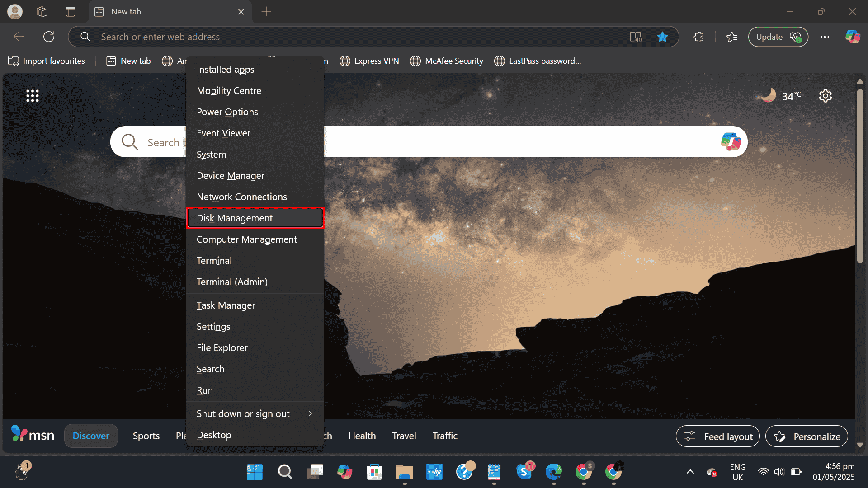Add this page to favourites via the star
This screenshot has width=868, height=488.
coord(662,37)
